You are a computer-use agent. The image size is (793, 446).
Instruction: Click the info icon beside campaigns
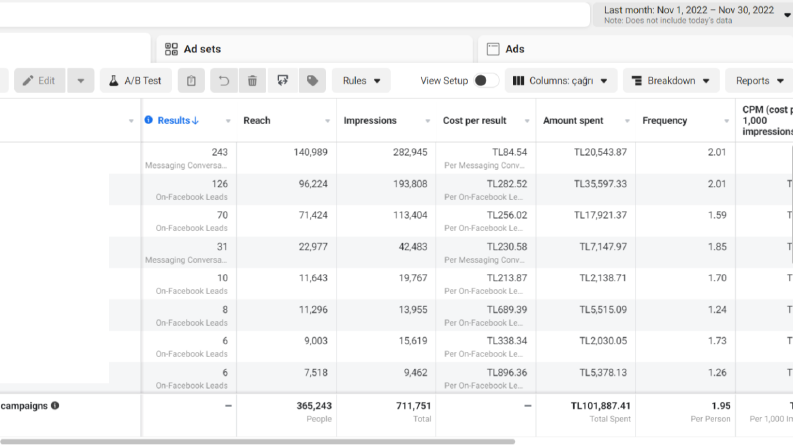click(x=55, y=406)
